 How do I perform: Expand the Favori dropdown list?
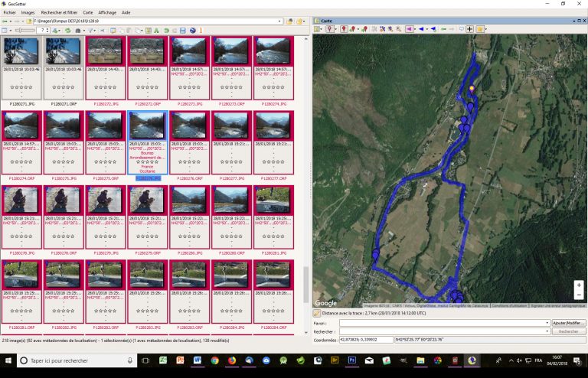pos(547,323)
